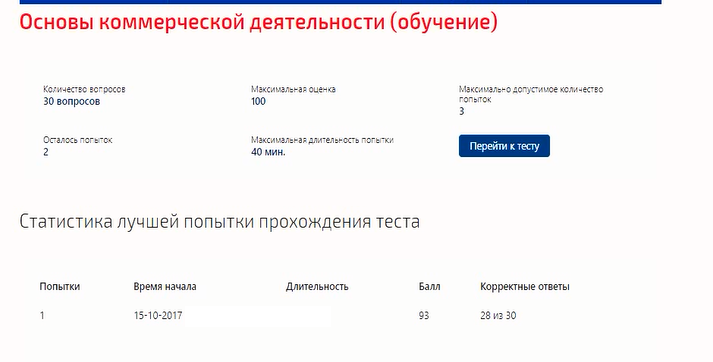This screenshot has height=362, width=713.
Task: Click the "Статистика лучшей попытки" section heading
Action: tap(220, 221)
